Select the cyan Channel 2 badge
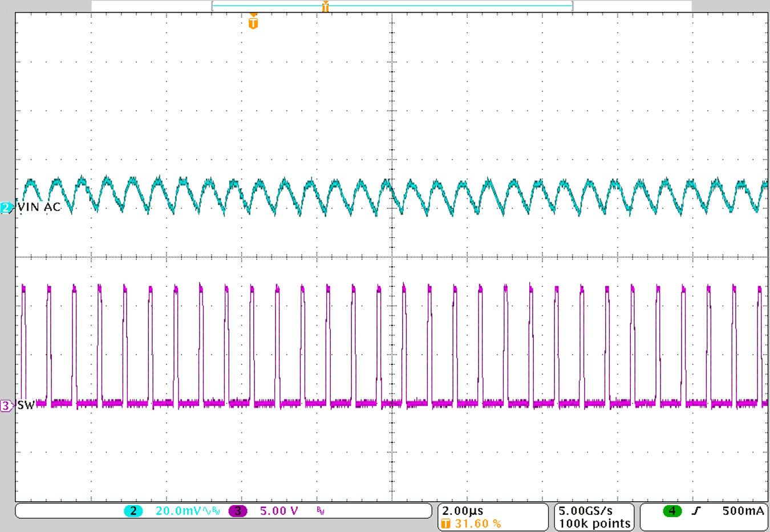The height and width of the screenshot is (532, 770). coord(133,511)
